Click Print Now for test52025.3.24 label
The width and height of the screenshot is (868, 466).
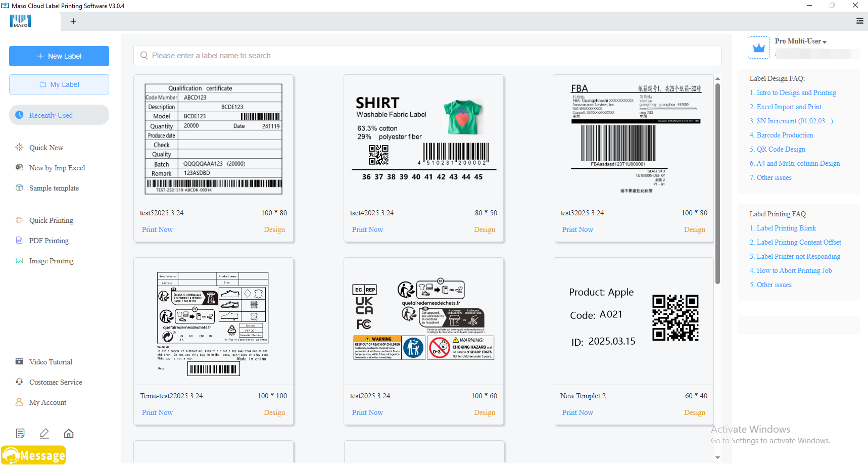coord(157,229)
